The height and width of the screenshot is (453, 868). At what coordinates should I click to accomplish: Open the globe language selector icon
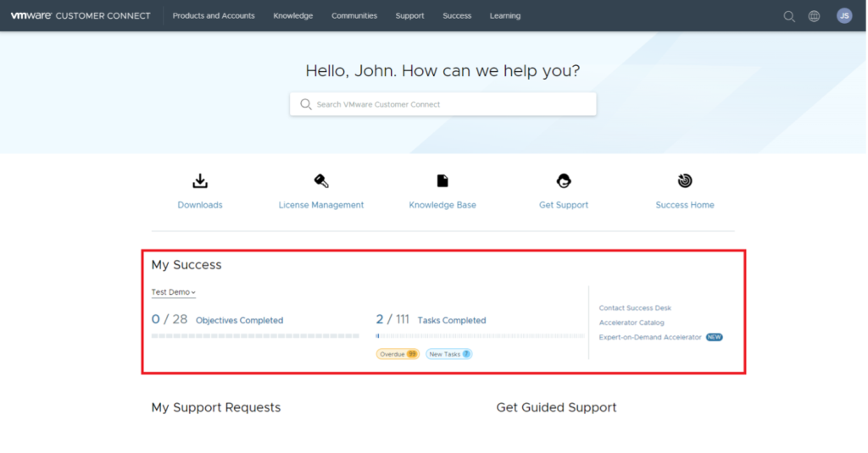pyautogui.click(x=814, y=16)
